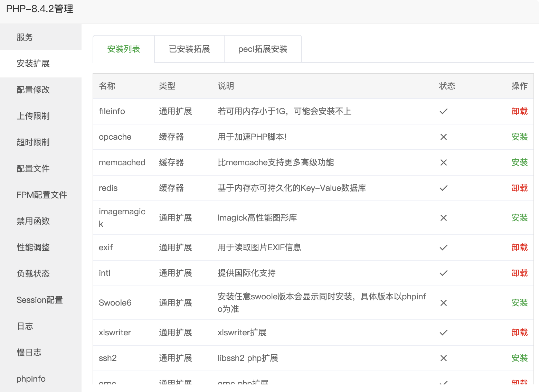This screenshot has height=392, width=539.
Task: Click the exif description 用于读取图片EXIF信息
Action: coord(259,248)
